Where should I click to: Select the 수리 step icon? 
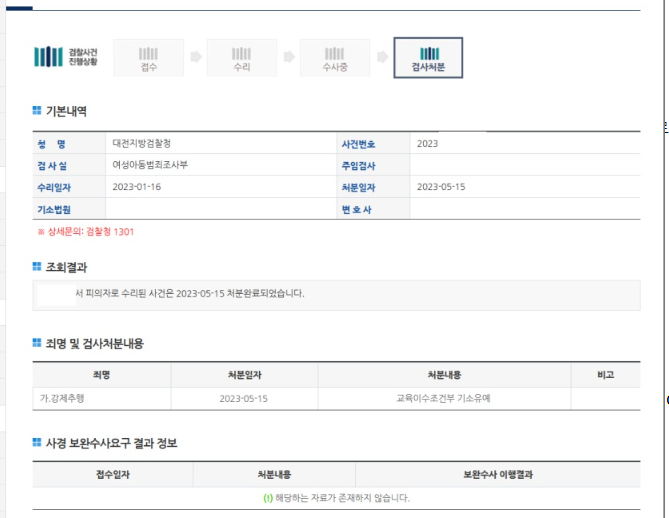click(x=241, y=58)
